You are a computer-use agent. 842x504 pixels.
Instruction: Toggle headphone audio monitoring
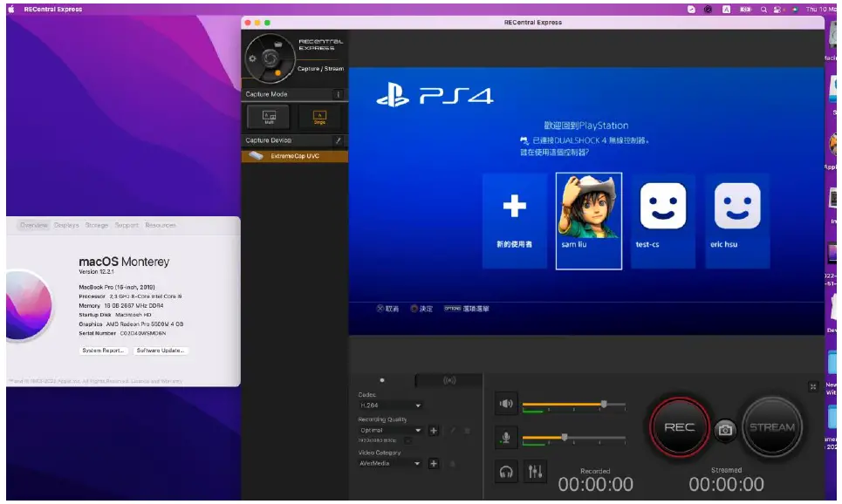coord(506,472)
